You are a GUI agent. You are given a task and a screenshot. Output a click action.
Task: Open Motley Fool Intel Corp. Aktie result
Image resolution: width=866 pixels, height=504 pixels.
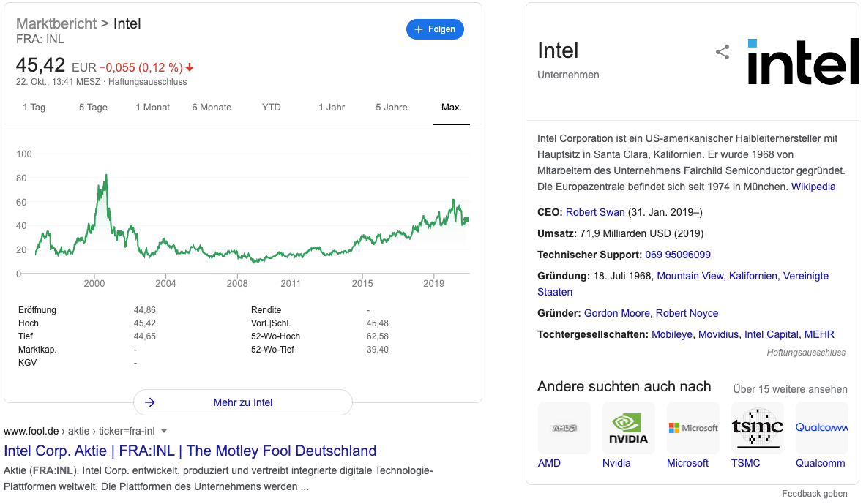tap(190, 451)
